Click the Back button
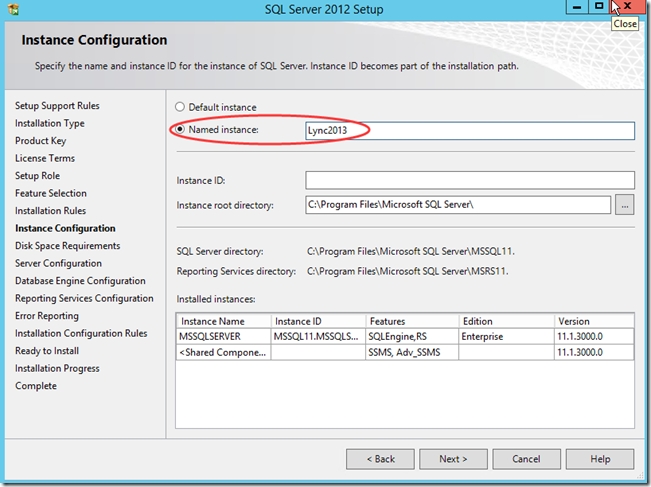Viewport: 651px width, 487px height. [380, 459]
